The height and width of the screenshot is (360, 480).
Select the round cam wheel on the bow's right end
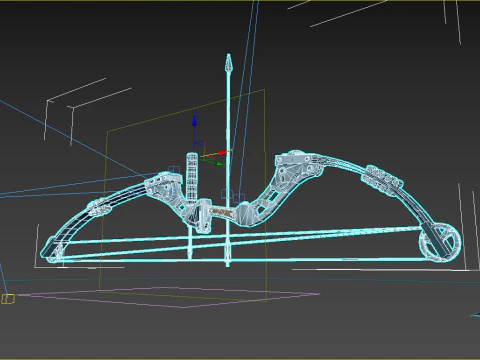tap(440, 242)
